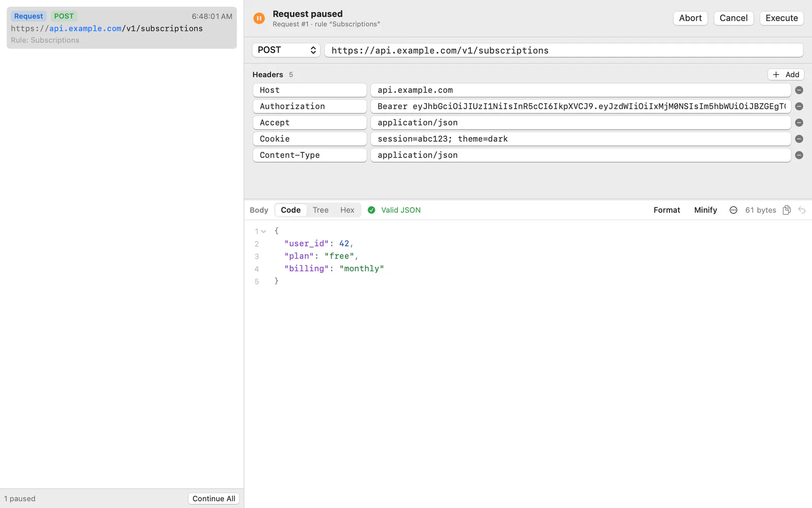Remove the Authorization header row
Image resolution: width=812 pixels, height=508 pixels.
point(799,106)
